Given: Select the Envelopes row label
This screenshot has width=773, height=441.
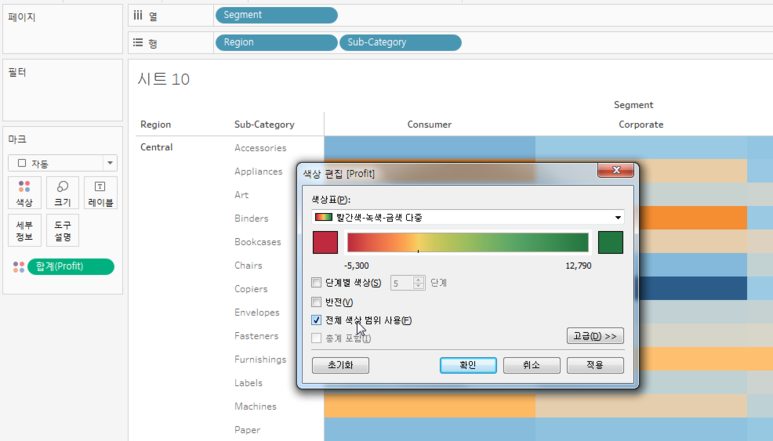Looking at the screenshot, I should (257, 312).
